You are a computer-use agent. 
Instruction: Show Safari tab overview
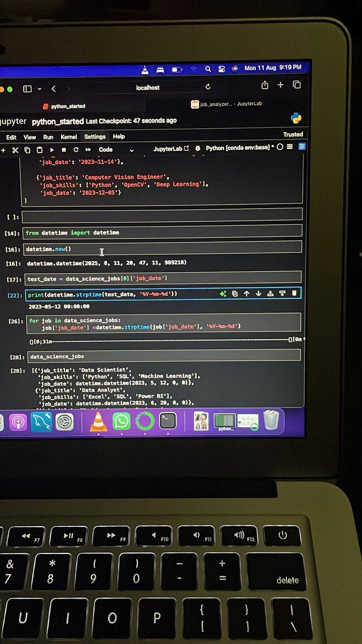297,85
